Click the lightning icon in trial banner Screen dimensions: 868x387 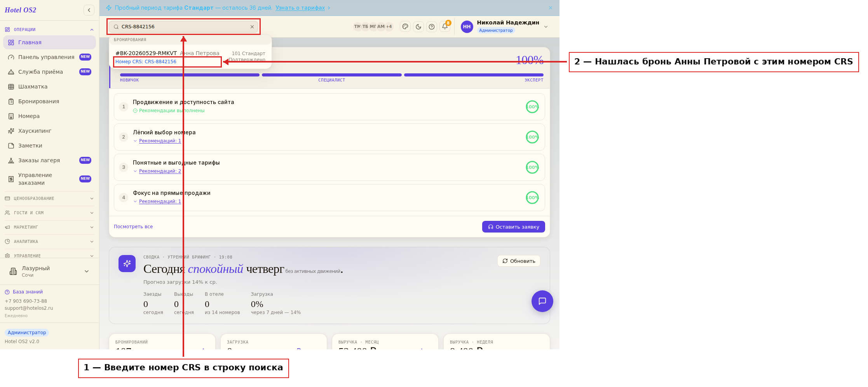click(109, 8)
